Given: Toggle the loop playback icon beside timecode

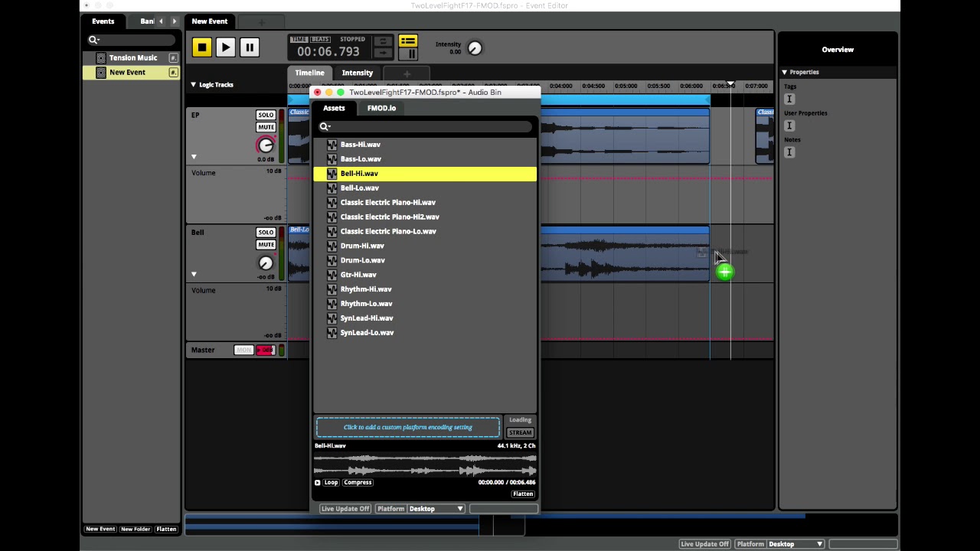Looking at the screenshot, I should tap(382, 41).
